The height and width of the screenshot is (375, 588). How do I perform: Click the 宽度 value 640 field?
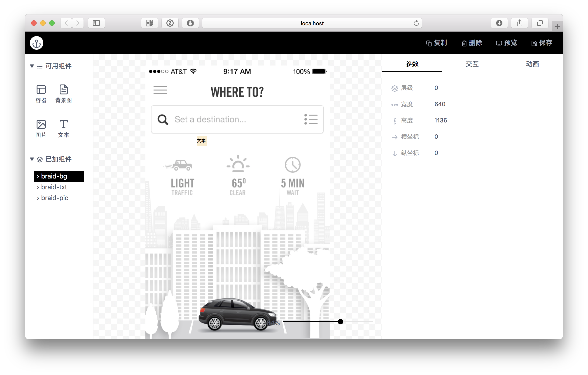click(440, 104)
